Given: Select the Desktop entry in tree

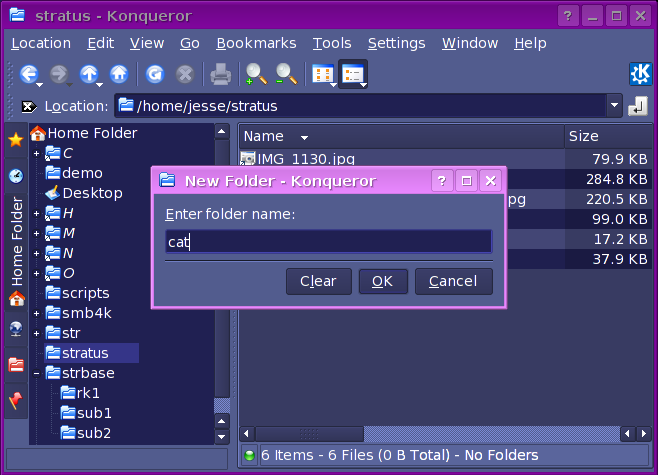Looking at the screenshot, I should click(x=84, y=193).
